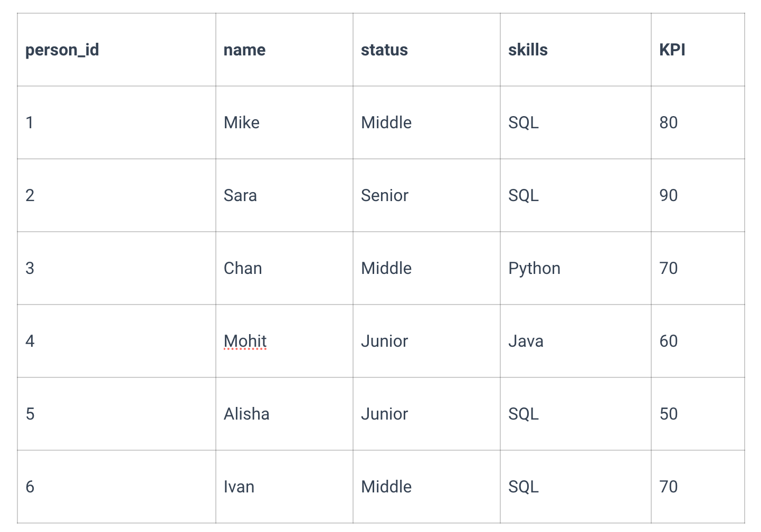761x532 pixels.
Task: Select the KPI value 90
Action: click(668, 195)
